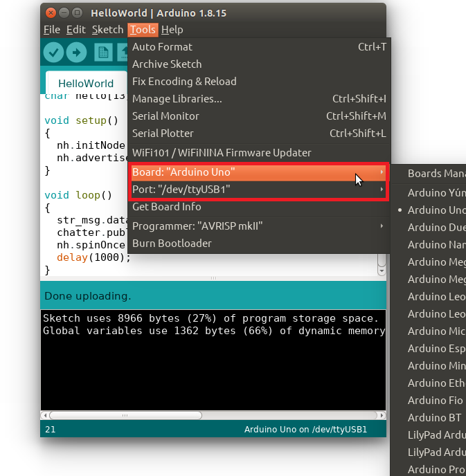The image size is (466, 476).
Task: Select Arduino BT board option
Action: click(429, 418)
